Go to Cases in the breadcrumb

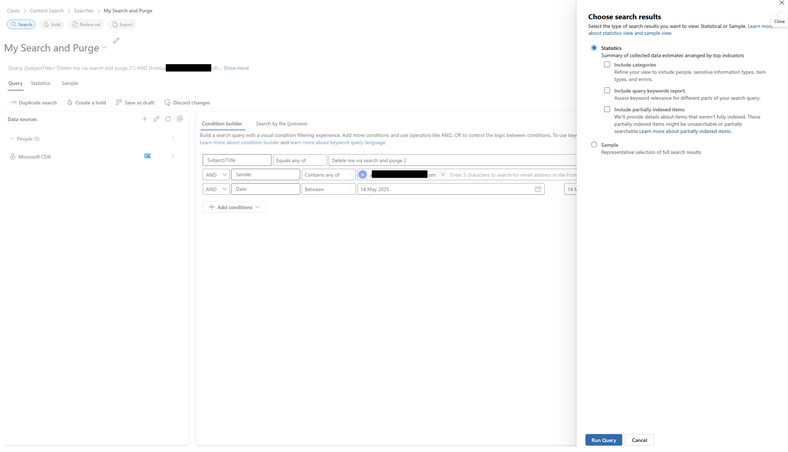[x=13, y=11]
